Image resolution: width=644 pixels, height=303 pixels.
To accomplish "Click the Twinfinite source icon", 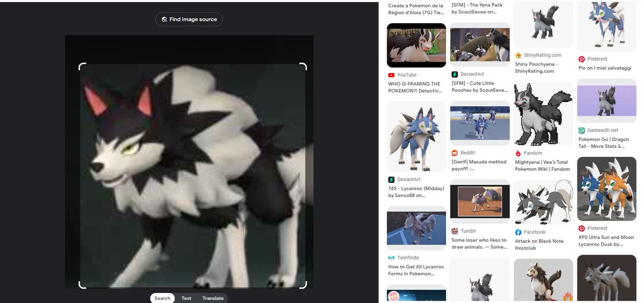I will click(391, 258).
